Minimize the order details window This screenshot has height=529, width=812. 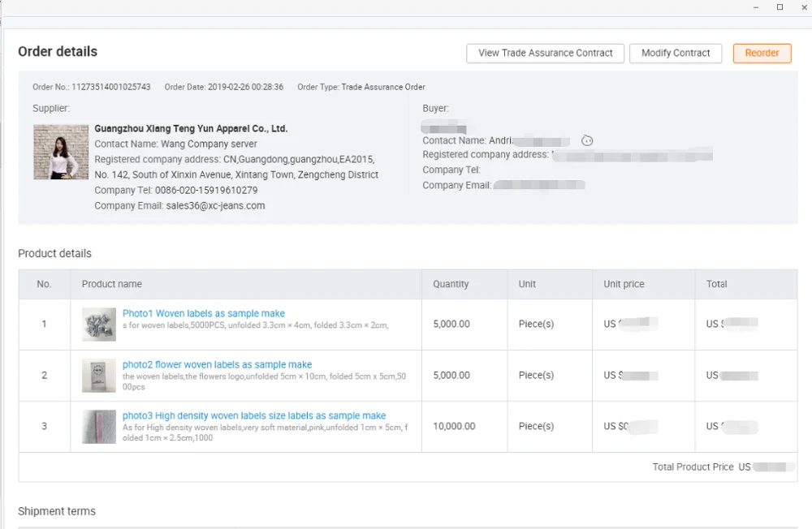pyautogui.click(x=756, y=7)
